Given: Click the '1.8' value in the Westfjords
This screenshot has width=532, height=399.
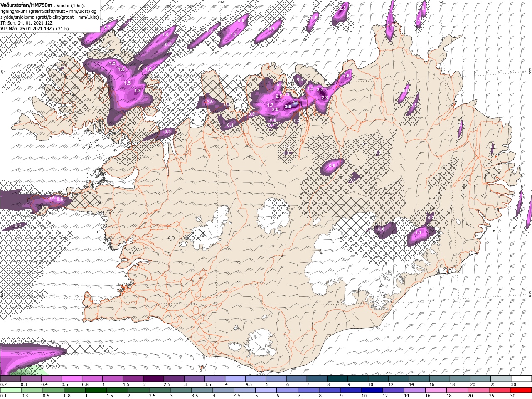Looking at the screenshot, I should 138,91.
